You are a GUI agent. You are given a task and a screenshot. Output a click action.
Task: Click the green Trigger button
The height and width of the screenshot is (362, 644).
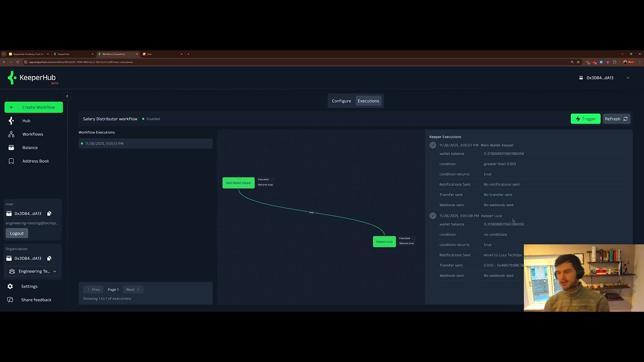pyautogui.click(x=585, y=119)
